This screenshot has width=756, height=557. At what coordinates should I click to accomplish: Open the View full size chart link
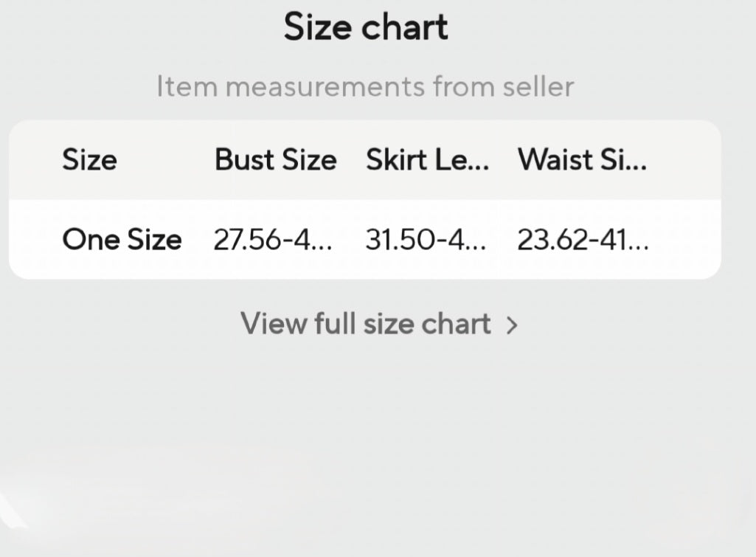pyautogui.click(x=366, y=324)
